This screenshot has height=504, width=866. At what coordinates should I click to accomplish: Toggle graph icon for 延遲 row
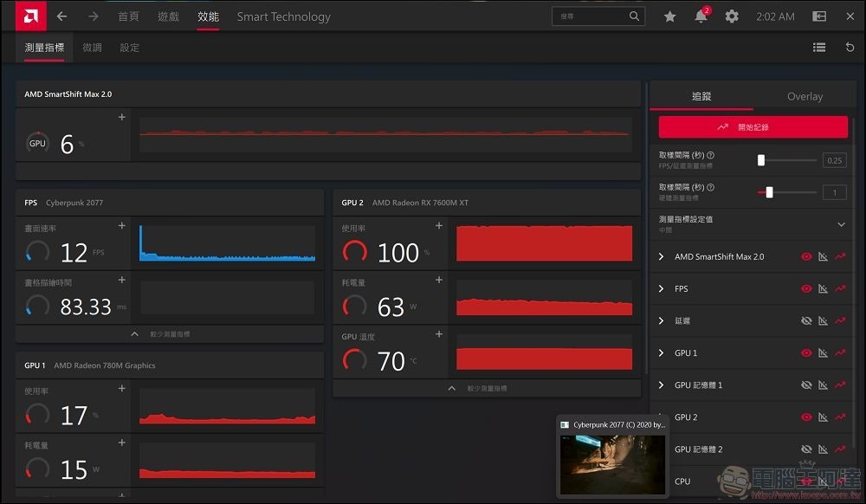click(823, 320)
